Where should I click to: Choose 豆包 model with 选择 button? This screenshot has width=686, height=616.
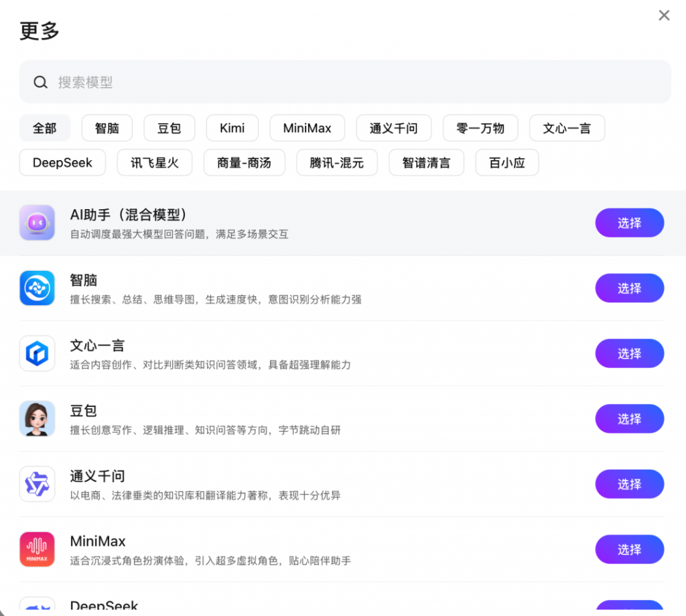630,418
